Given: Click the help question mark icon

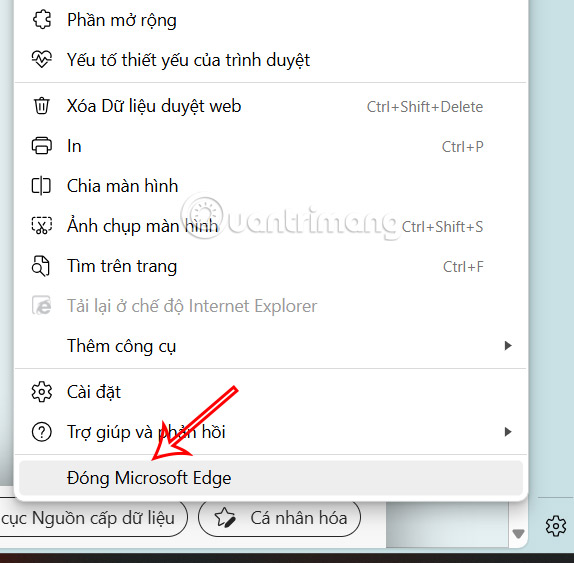Looking at the screenshot, I should pyautogui.click(x=42, y=432).
